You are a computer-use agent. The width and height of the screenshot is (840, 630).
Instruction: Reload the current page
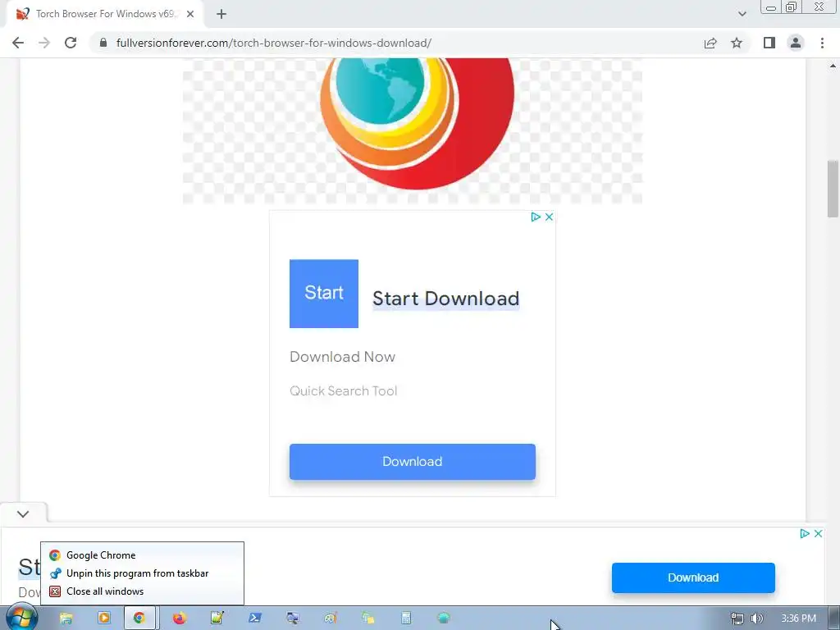71,43
